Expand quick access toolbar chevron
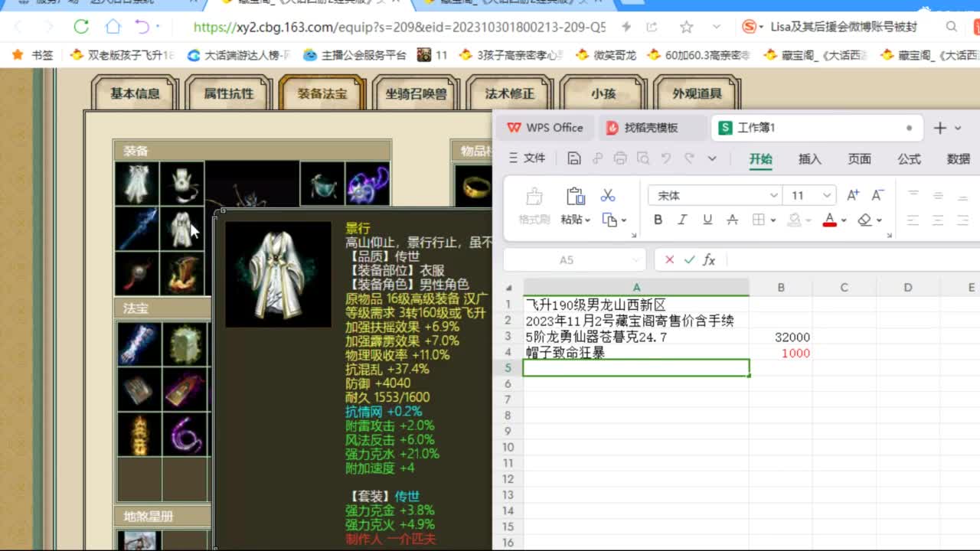This screenshot has width=980, height=551. click(712, 158)
